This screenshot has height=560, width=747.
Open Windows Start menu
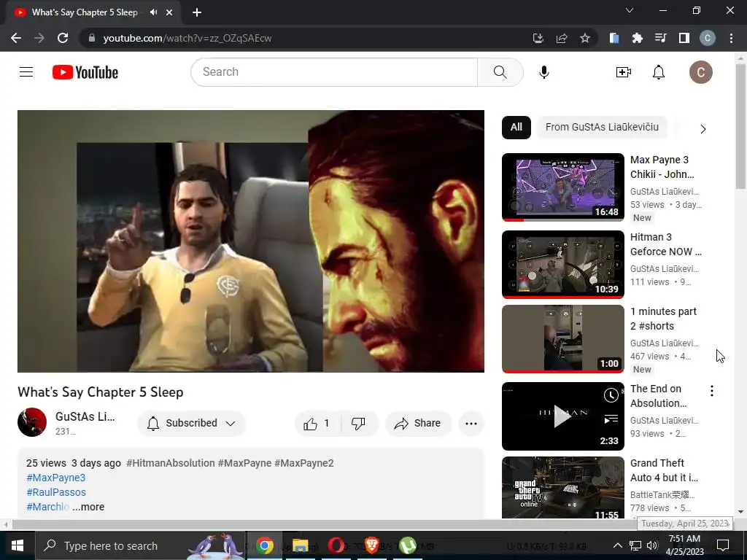click(18, 545)
